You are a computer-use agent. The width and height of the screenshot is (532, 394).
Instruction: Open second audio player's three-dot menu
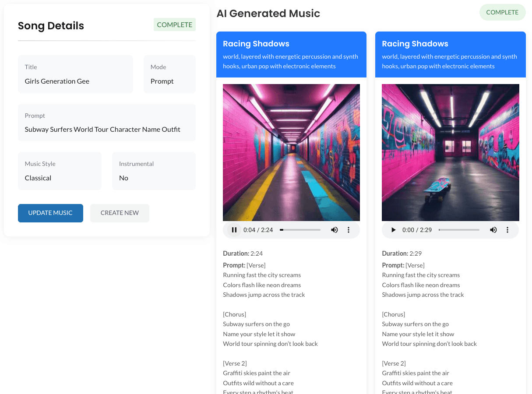(507, 230)
